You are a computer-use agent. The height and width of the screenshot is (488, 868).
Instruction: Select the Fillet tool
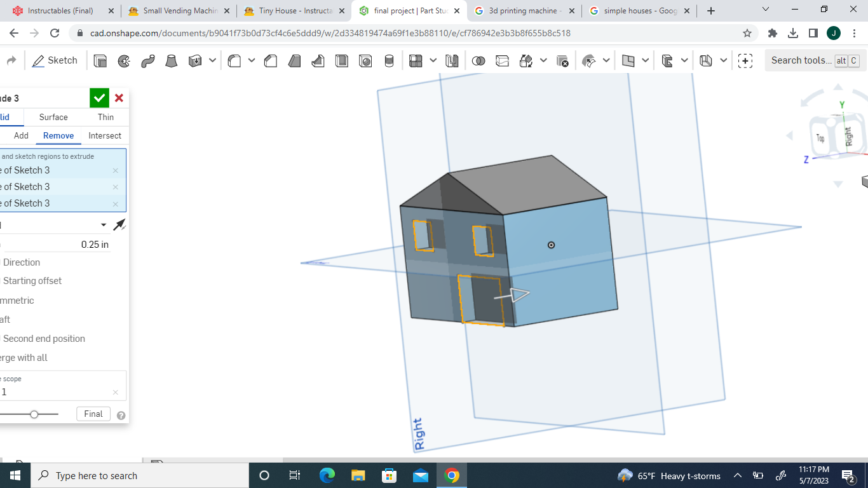(x=234, y=60)
